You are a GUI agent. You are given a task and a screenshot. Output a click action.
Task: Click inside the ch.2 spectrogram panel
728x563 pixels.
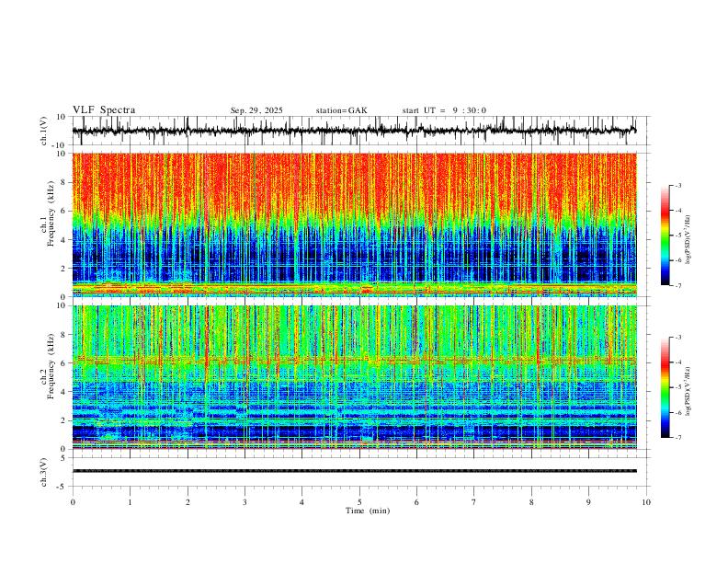click(x=354, y=377)
